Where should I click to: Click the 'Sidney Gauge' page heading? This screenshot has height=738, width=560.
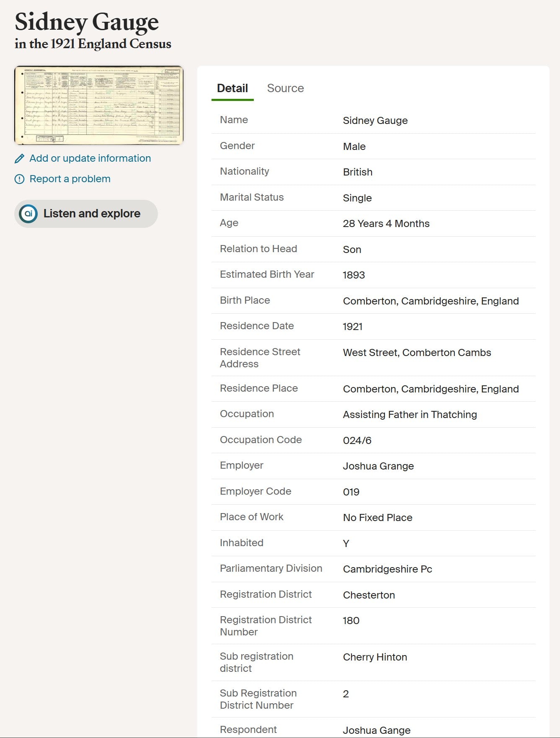(87, 22)
